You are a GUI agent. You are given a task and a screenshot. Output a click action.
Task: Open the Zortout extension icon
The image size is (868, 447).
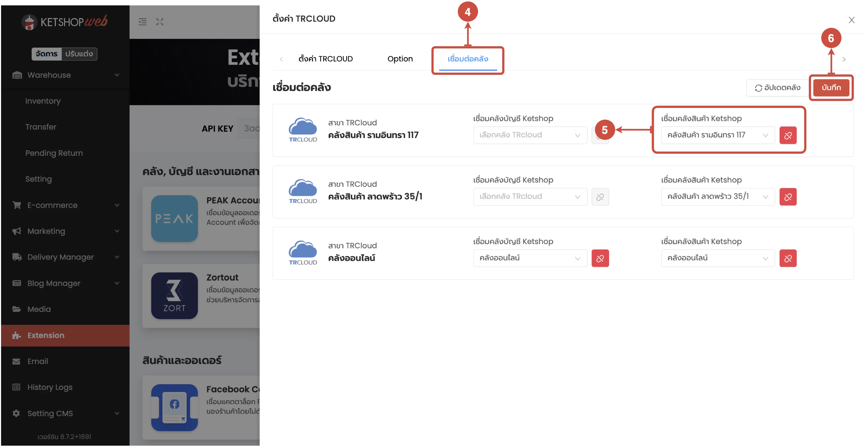click(x=174, y=295)
